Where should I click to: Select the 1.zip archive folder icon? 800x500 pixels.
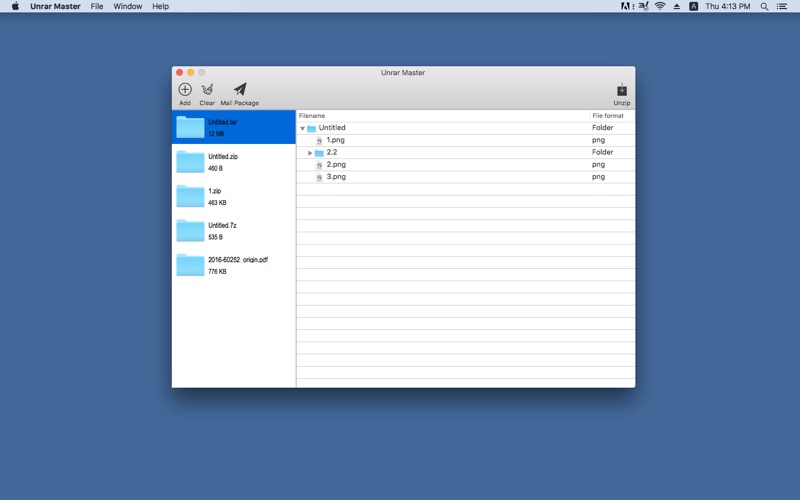pos(190,196)
